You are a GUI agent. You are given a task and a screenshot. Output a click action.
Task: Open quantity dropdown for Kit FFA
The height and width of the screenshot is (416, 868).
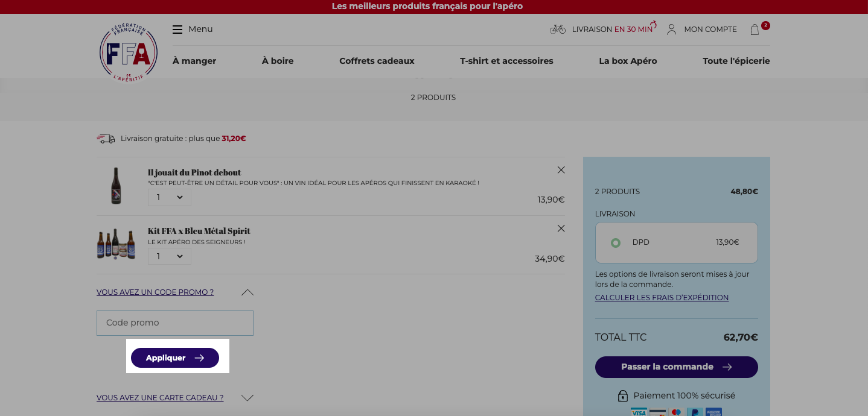170,256
